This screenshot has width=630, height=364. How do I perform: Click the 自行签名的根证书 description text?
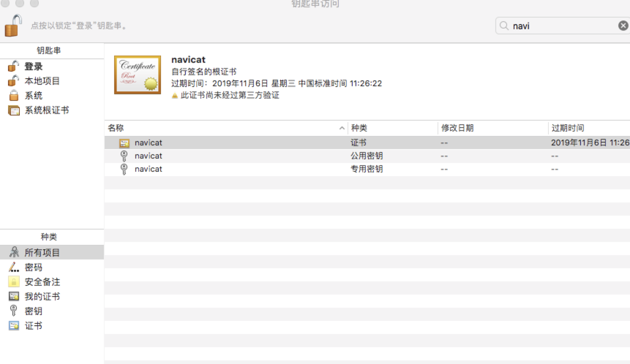coord(204,72)
